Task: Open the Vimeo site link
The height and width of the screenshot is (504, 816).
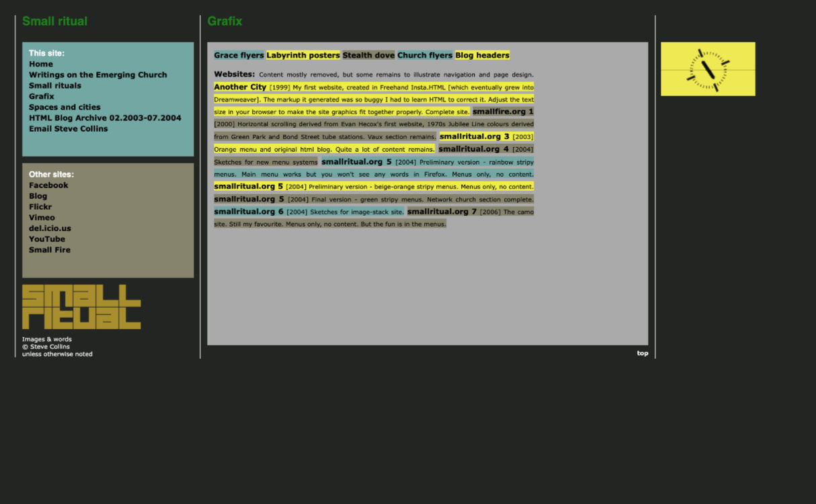Action: click(x=42, y=218)
